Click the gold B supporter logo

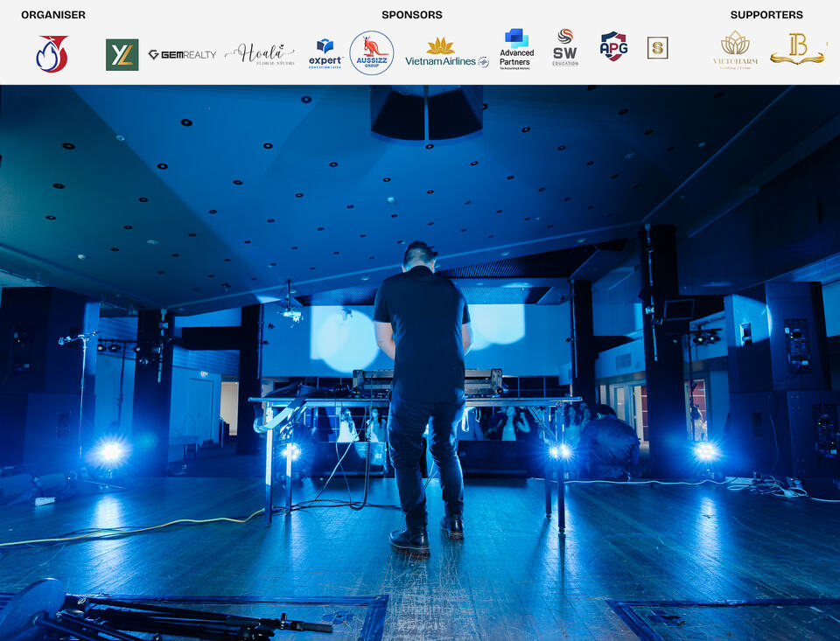click(797, 49)
